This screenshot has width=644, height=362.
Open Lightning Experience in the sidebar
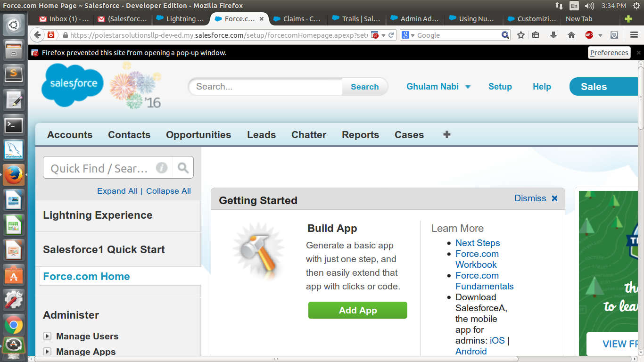point(98,215)
